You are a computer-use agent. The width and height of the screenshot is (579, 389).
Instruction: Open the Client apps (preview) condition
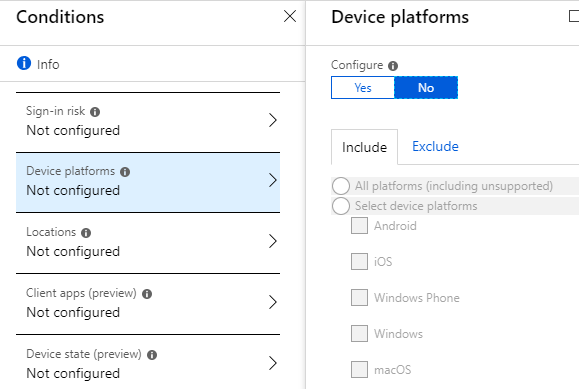point(148,304)
